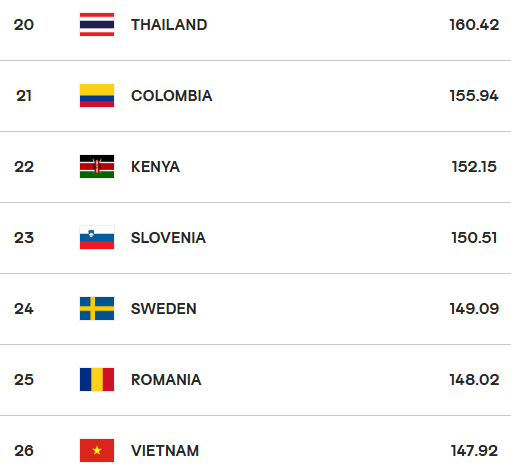
Task: Click the Slovenia flag icon
Action: point(97,238)
